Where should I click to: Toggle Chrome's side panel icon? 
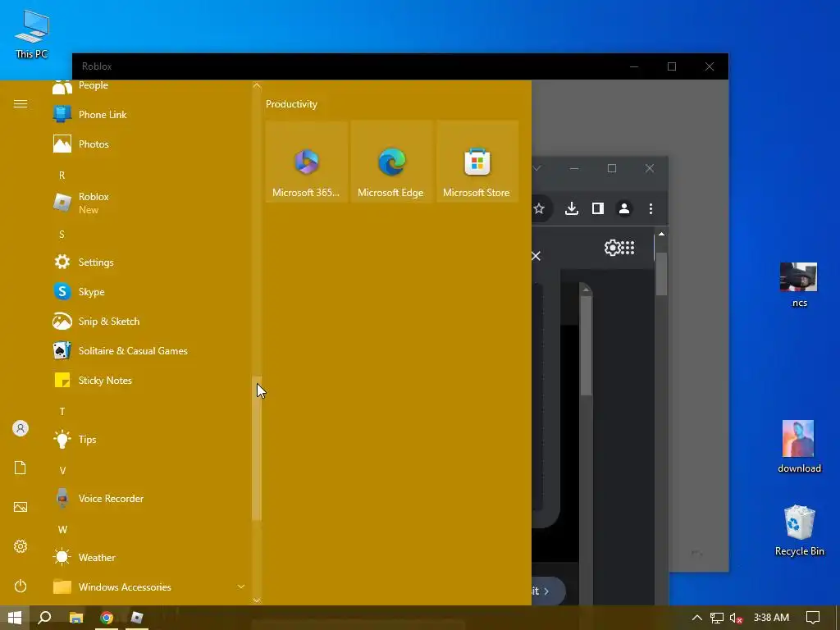click(598, 208)
